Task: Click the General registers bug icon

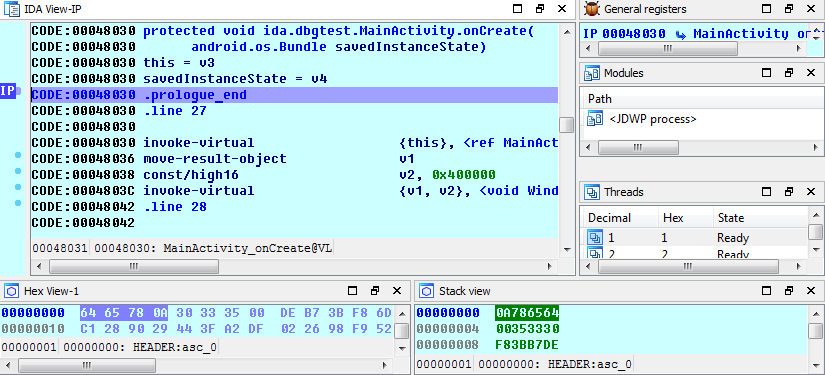Action: click(592, 8)
